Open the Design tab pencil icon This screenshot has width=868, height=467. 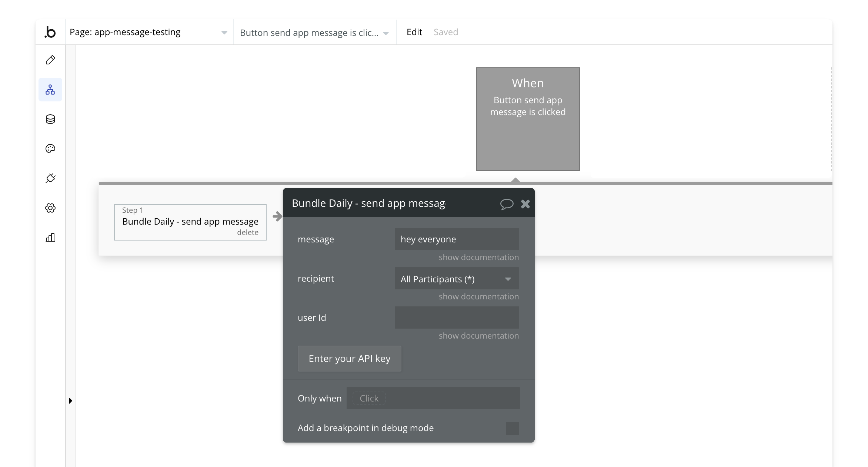coord(50,60)
